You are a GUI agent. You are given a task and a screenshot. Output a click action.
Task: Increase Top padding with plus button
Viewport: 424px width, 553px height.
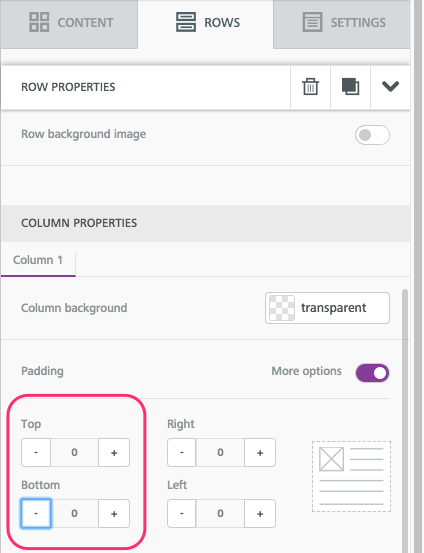point(114,452)
